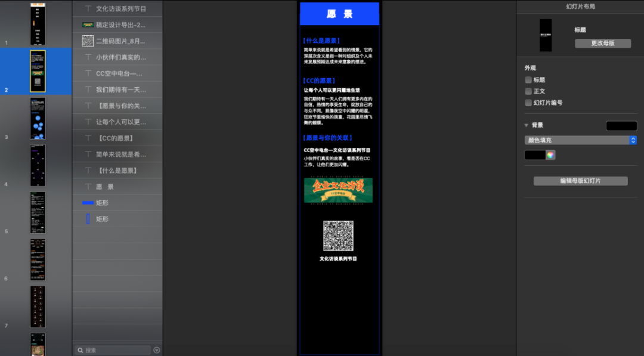Open the color wheel picker in background section
Viewport: 644px width, 356px height.
[550, 155]
